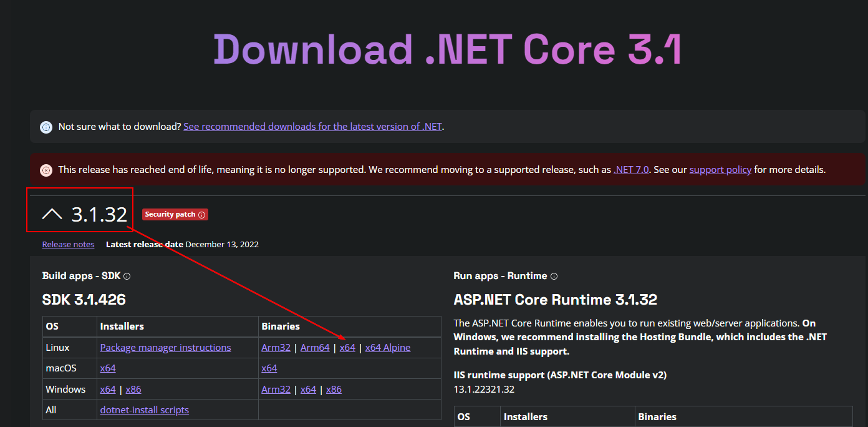Click the info icon in the 'Not sure what to download' banner
The height and width of the screenshot is (427, 868).
[x=46, y=127]
